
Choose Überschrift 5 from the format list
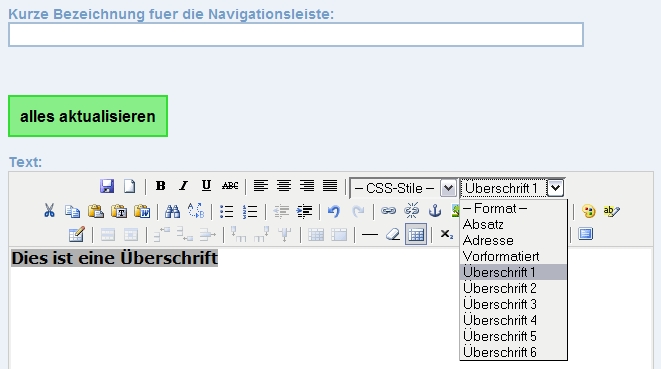tap(513, 337)
